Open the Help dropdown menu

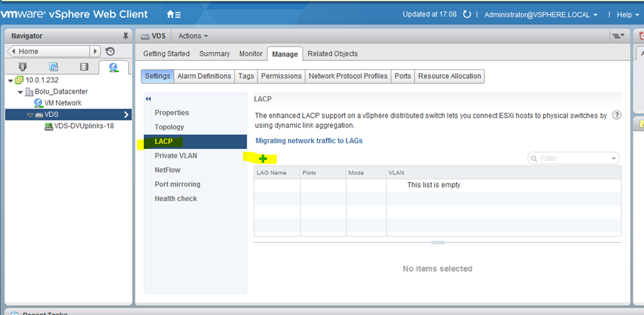[627, 15]
